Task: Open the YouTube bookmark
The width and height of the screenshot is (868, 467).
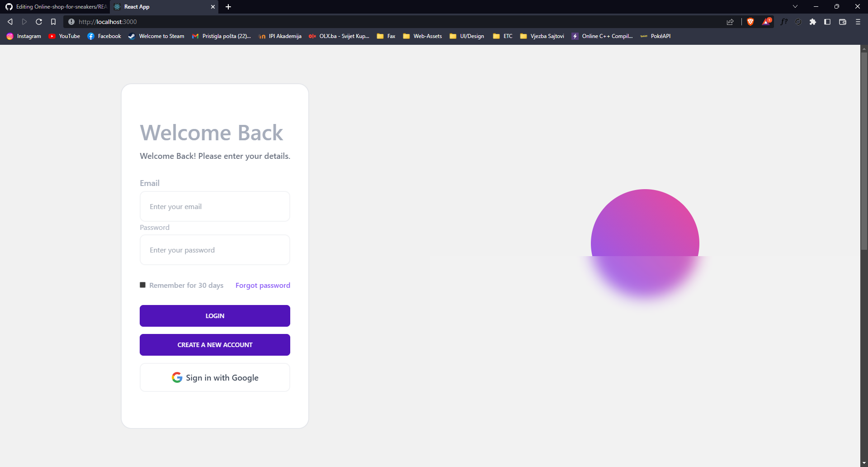Action: coord(64,36)
